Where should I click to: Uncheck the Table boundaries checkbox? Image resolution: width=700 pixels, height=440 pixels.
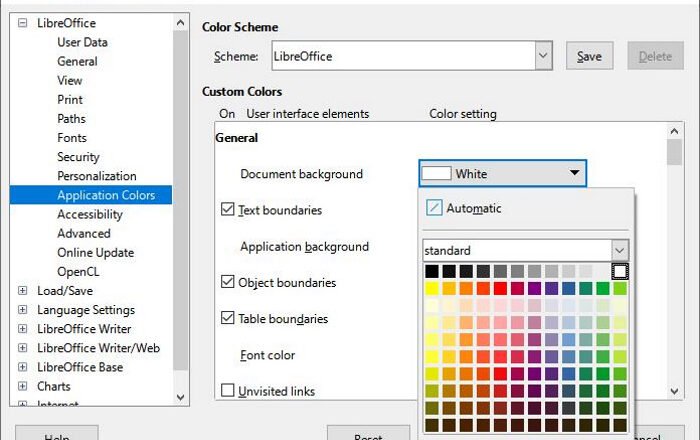pos(228,318)
